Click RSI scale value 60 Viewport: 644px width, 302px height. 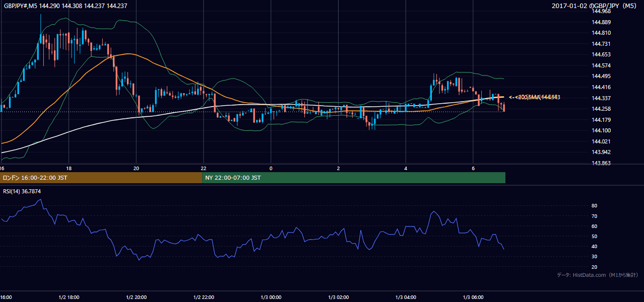coord(595,226)
